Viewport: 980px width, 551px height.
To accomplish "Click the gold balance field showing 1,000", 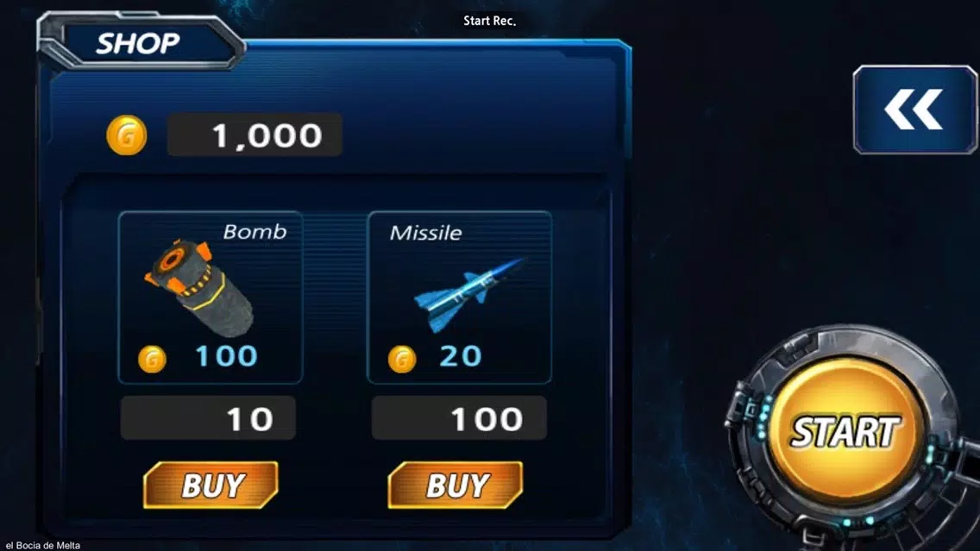I will [x=254, y=135].
